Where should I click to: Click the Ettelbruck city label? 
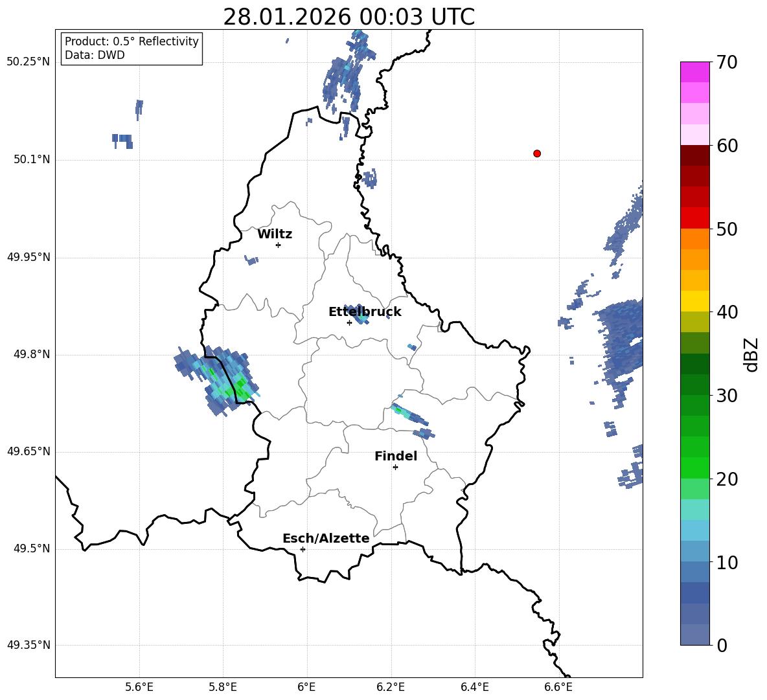click(365, 312)
